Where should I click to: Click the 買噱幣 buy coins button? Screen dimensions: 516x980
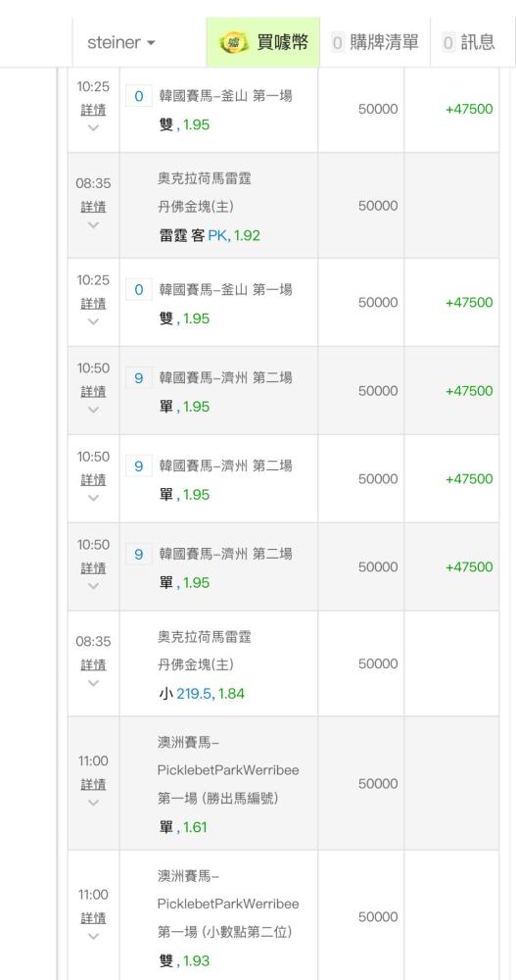tap(263, 42)
